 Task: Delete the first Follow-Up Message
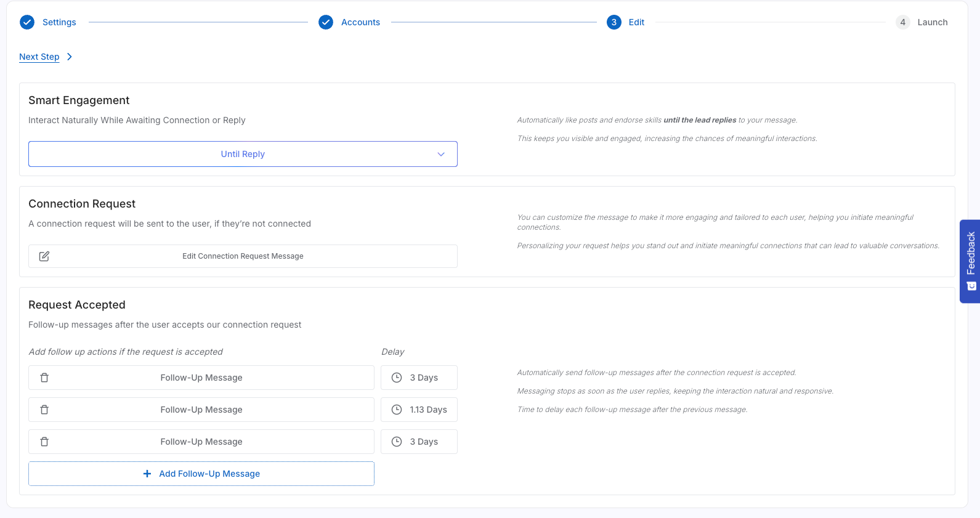(x=44, y=378)
